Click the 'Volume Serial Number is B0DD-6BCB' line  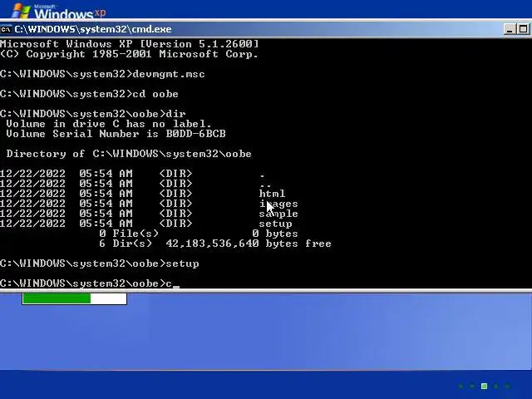(116, 134)
